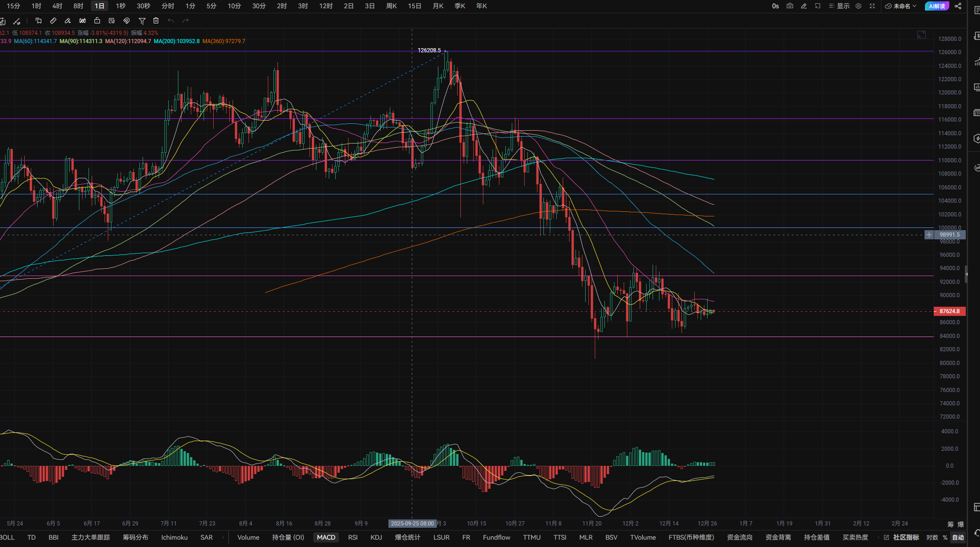Open chart settings hexagon icon

click(x=858, y=6)
